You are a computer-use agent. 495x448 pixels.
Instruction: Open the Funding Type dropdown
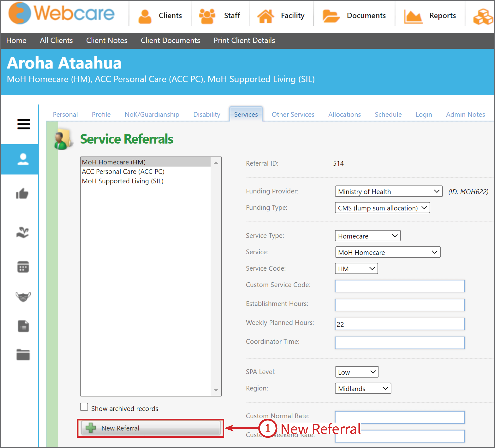pyautogui.click(x=382, y=208)
